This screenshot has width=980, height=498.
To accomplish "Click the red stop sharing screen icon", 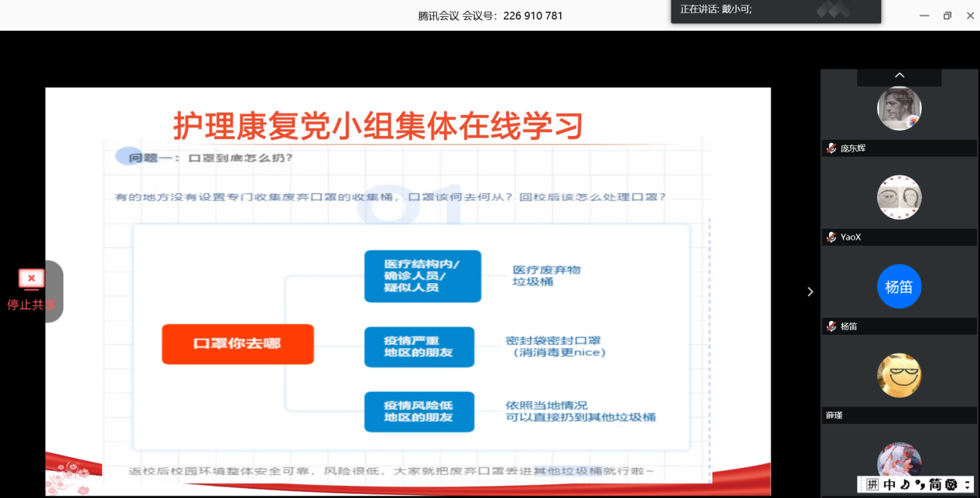I will point(31,278).
